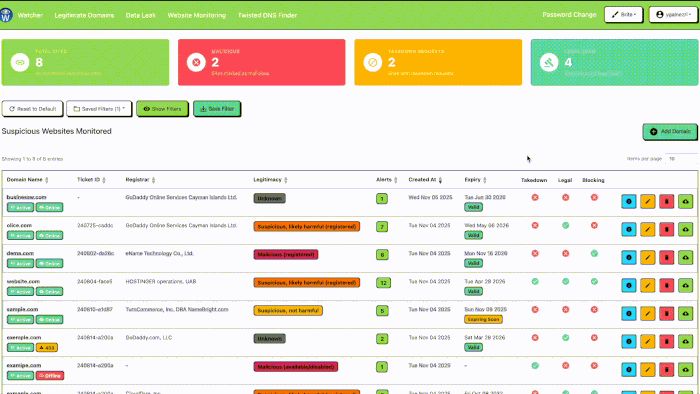Go to Legitimate Domains page
This screenshot has height=394, width=700.
(x=84, y=15)
